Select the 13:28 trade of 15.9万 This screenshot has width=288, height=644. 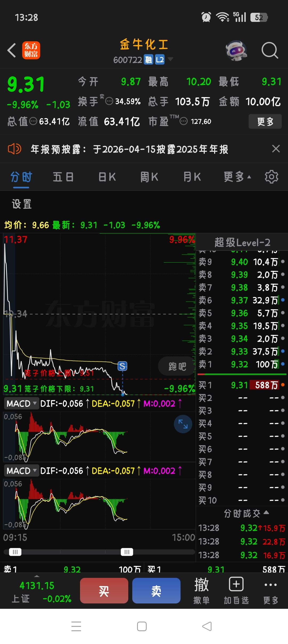point(242,528)
